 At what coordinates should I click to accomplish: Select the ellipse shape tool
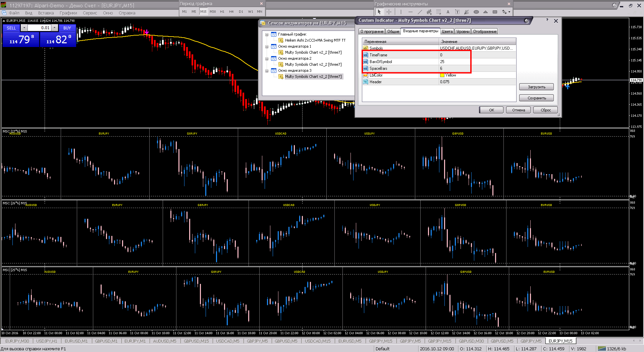tap(476, 12)
